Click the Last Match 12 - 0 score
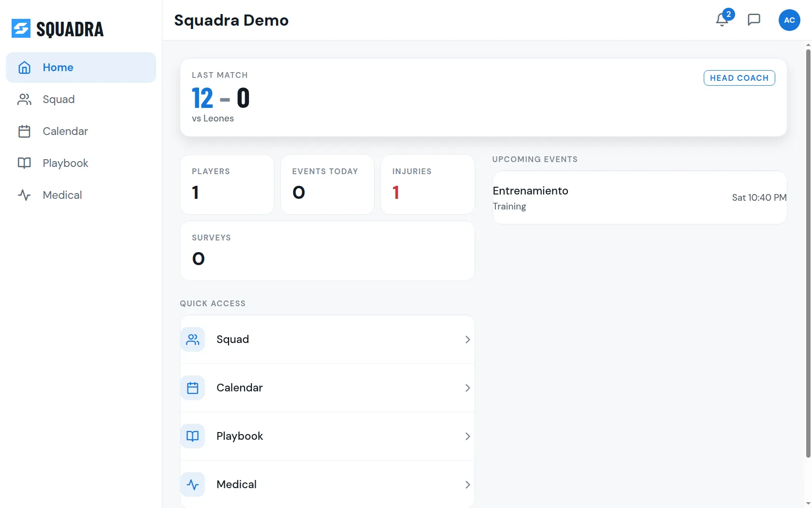The width and height of the screenshot is (812, 508). [x=220, y=98]
